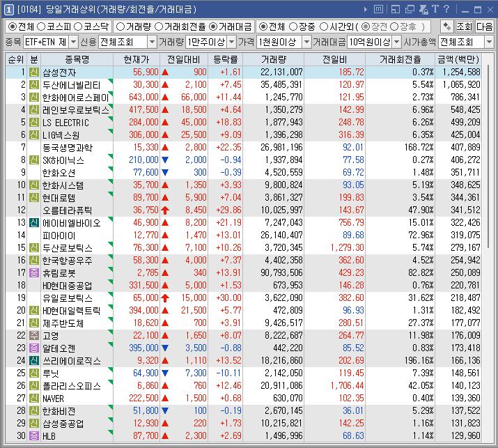This screenshot has height=448, width=498.
Task: Open the 레인보우로보틱스 stock name
Action: pos(76,110)
